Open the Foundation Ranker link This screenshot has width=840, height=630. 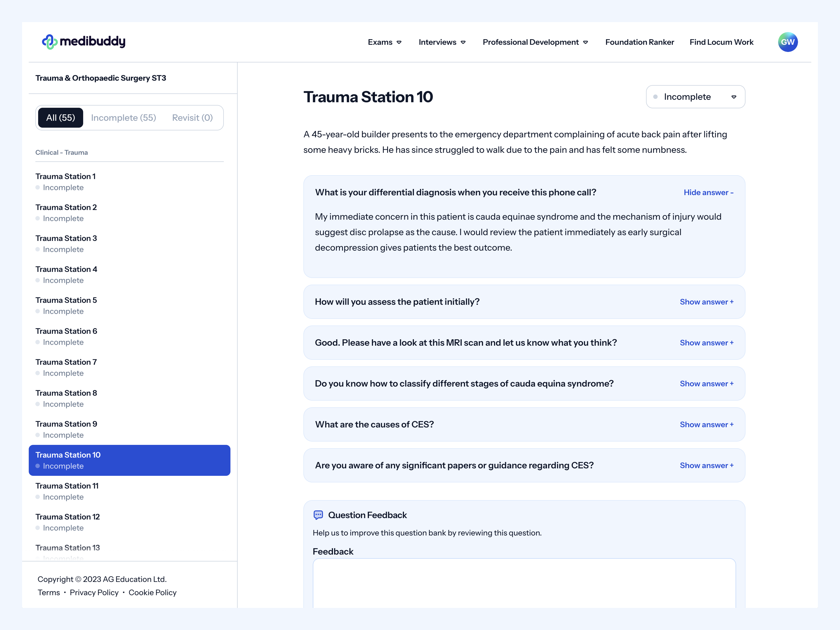639,42
